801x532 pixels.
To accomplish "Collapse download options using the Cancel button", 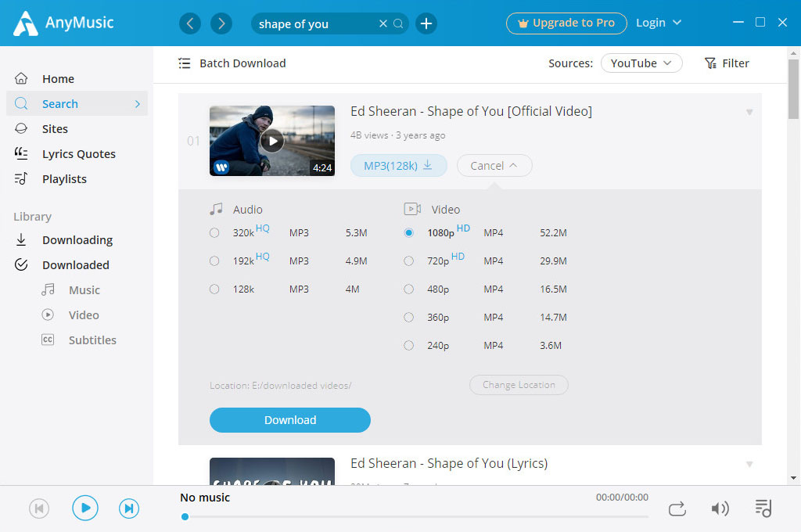I will pos(494,166).
